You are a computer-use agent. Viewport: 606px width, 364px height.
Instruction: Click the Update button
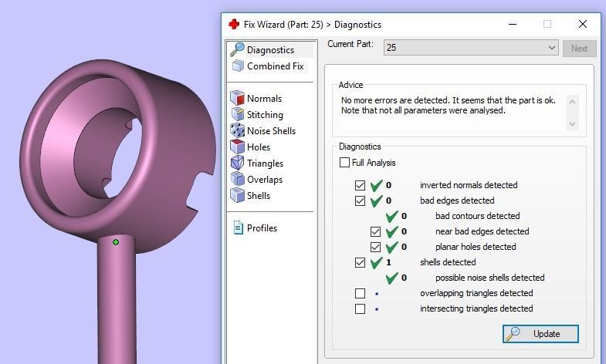click(540, 334)
